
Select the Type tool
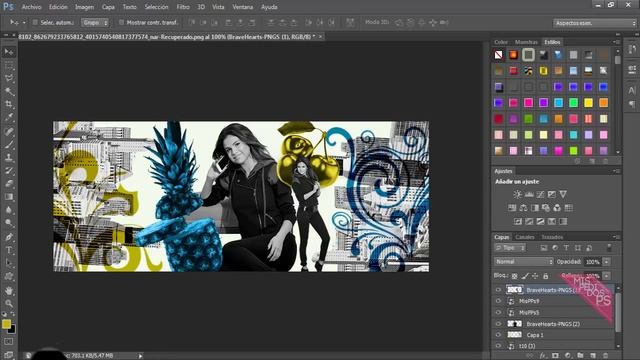tap(9, 250)
